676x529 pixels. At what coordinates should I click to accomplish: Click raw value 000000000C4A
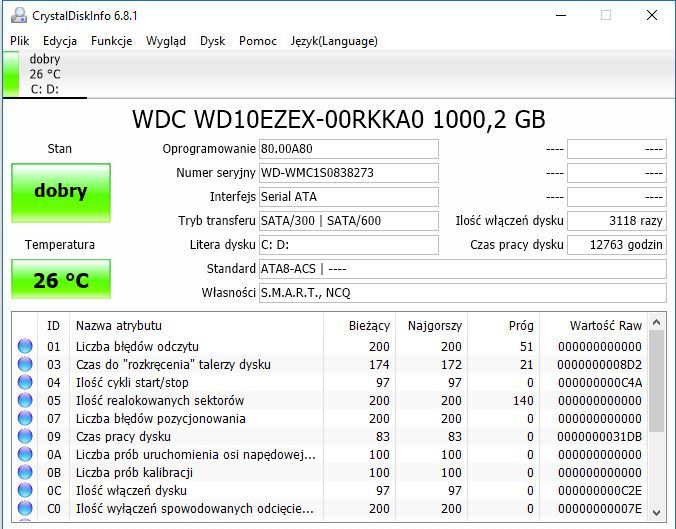click(x=600, y=382)
